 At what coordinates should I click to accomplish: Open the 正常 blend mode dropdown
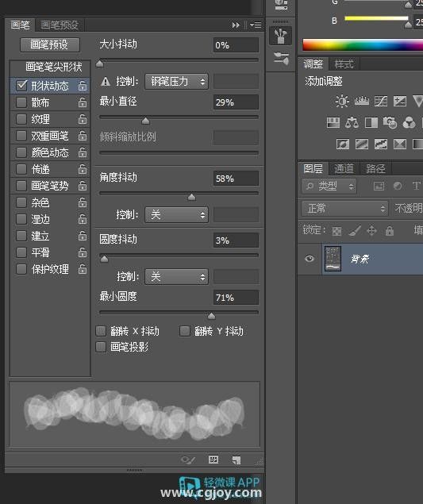click(x=345, y=209)
